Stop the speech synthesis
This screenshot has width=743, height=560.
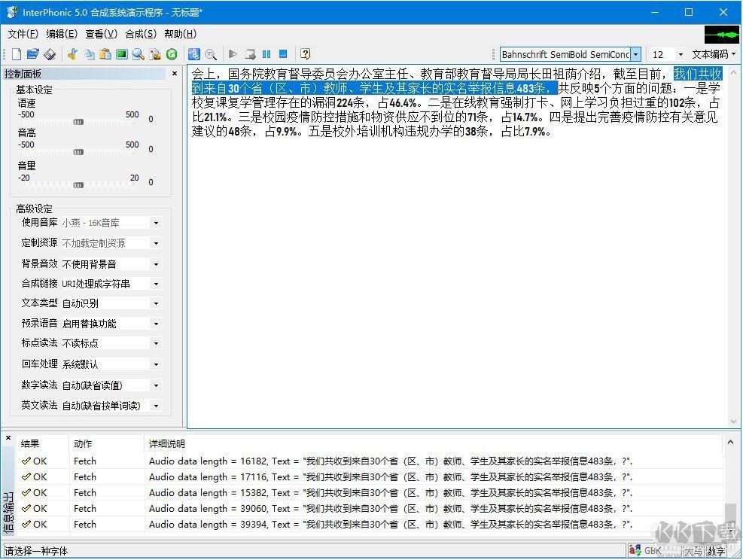coord(282,53)
